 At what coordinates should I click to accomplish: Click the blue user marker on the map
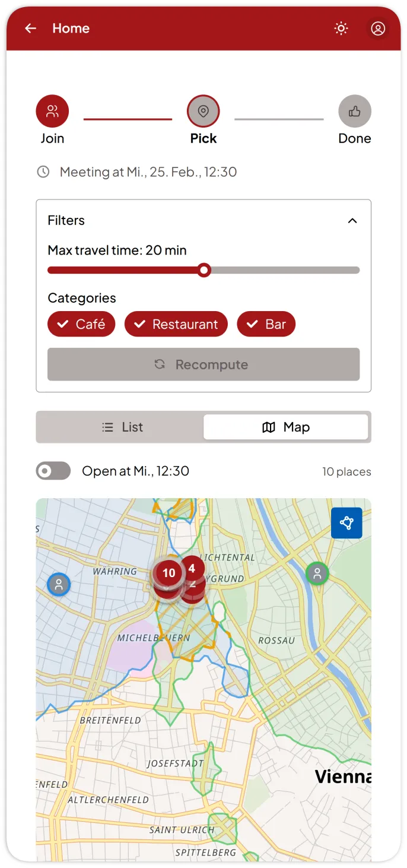click(58, 584)
